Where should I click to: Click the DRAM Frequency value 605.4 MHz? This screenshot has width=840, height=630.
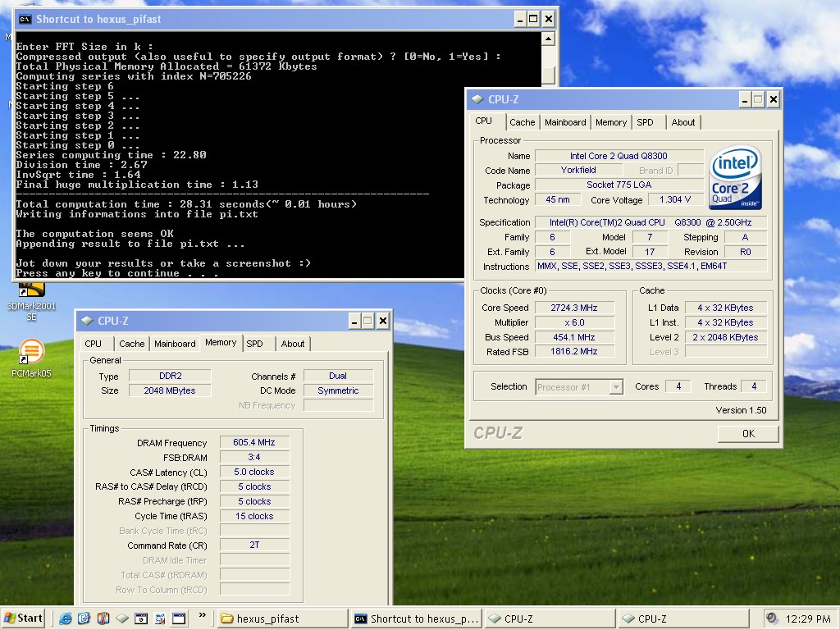tap(254, 442)
